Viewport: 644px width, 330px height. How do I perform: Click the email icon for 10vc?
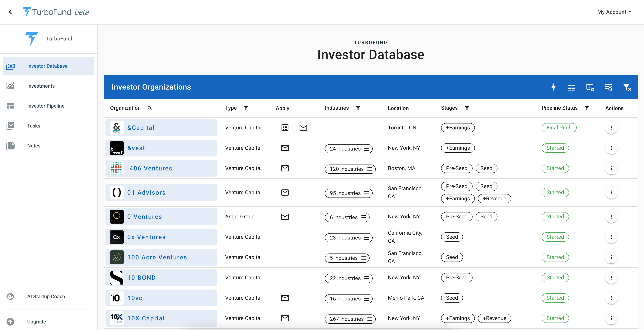pyautogui.click(x=285, y=298)
